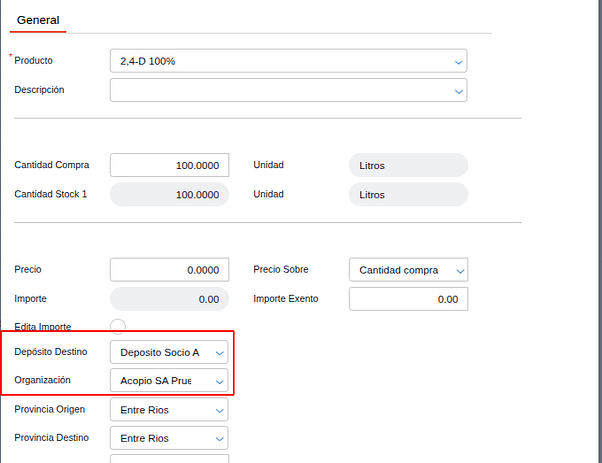Click the Litros unit field beside Cantidad Compra

[x=408, y=166]
